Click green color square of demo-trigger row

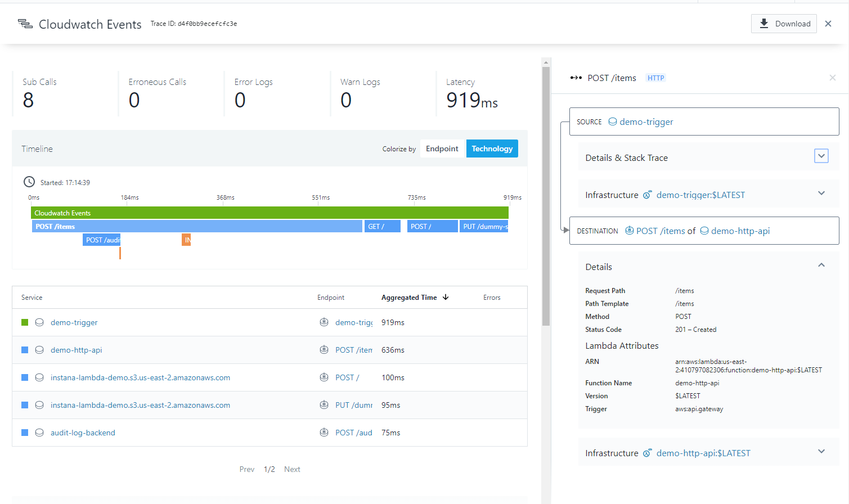tap(25, 322)
